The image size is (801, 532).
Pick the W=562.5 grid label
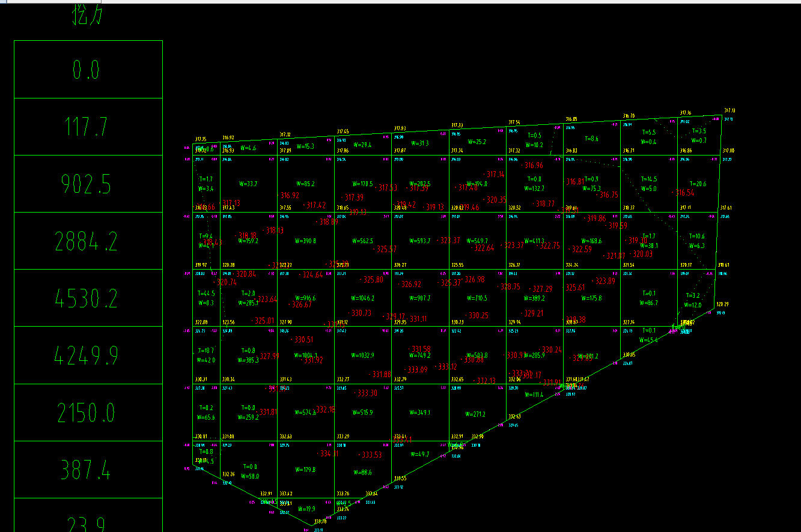click(362, 241)
